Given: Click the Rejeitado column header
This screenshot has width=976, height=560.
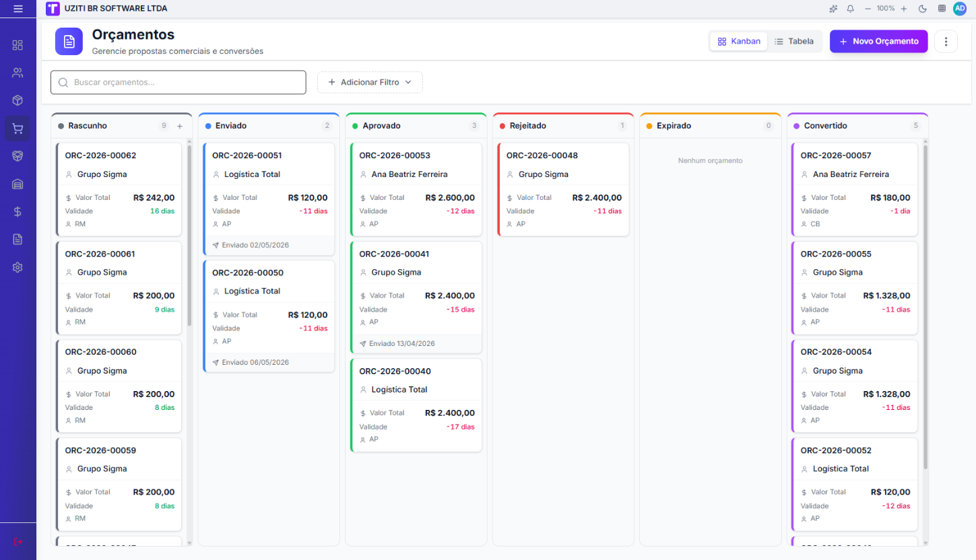Looking at the screenshot, I should tap(563, 126).
